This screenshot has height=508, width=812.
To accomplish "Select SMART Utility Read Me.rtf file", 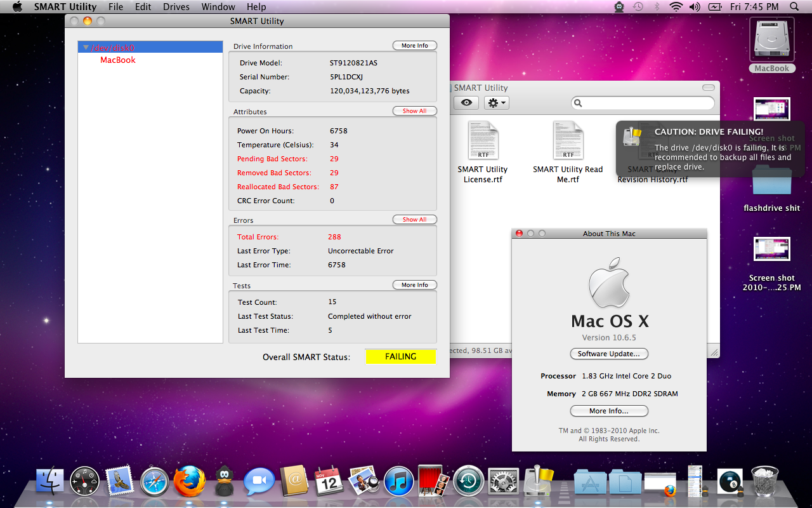I will click(568, 140).
